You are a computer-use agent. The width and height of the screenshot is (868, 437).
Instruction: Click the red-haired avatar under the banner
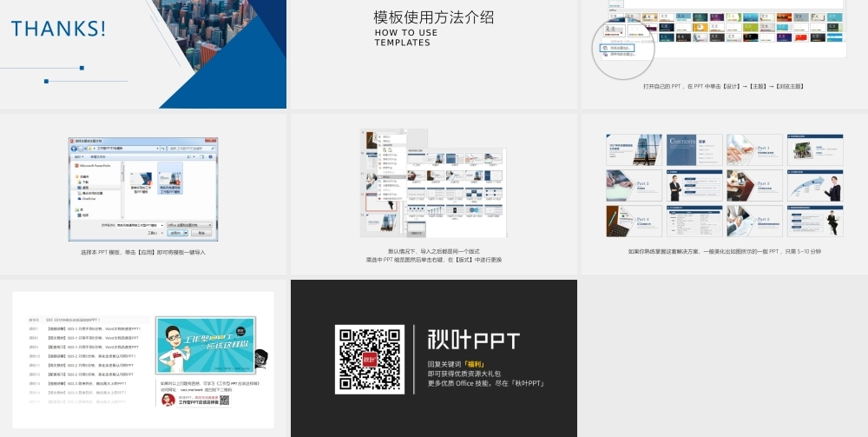coord(168,400)
